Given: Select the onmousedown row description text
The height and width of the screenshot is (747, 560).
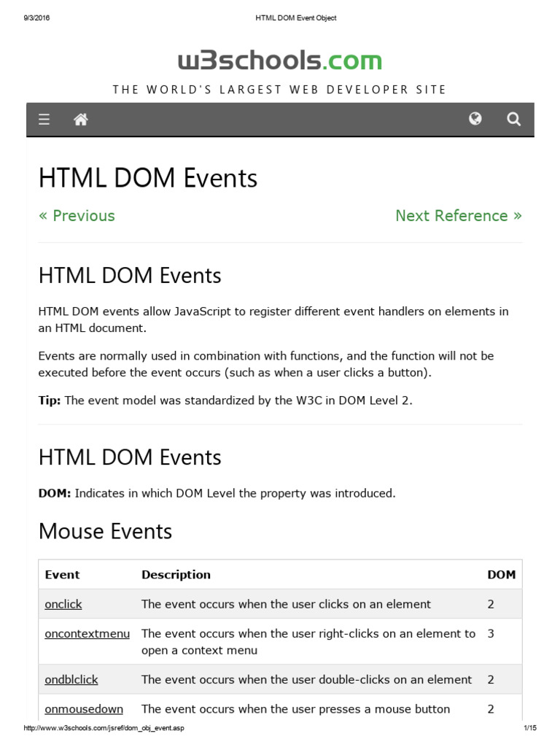Looking at the screenshot, I should [296, 709].
